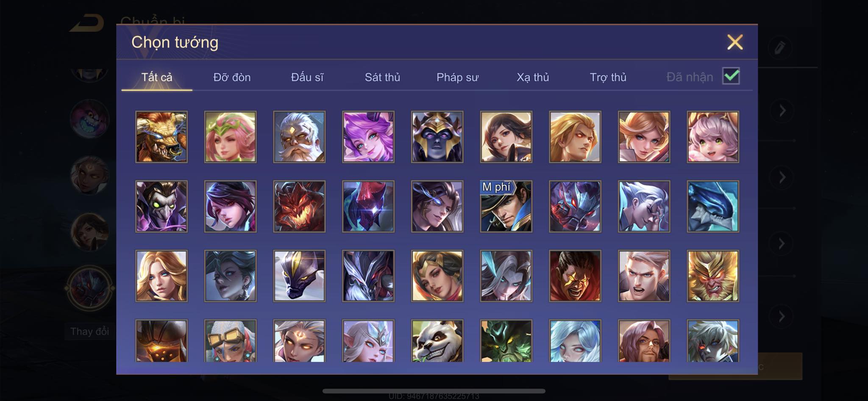Image resolution: width=868 pixels, height=401 pixels.
Task: Filter heroes by 'Xạ thủ' tab
Action: pos(533,77)
